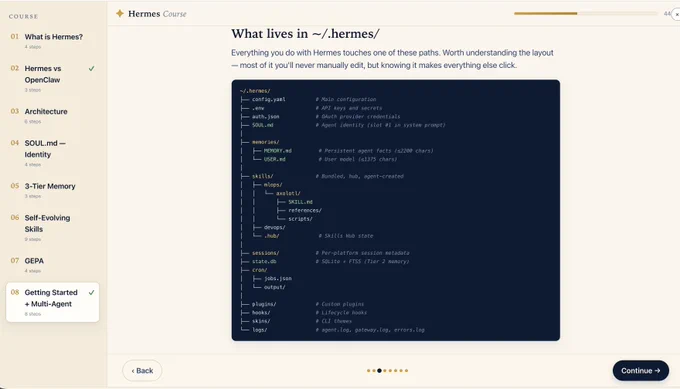680x389 pixels.
Task: Click the plugins/ folder line
Action: (264, 304)
